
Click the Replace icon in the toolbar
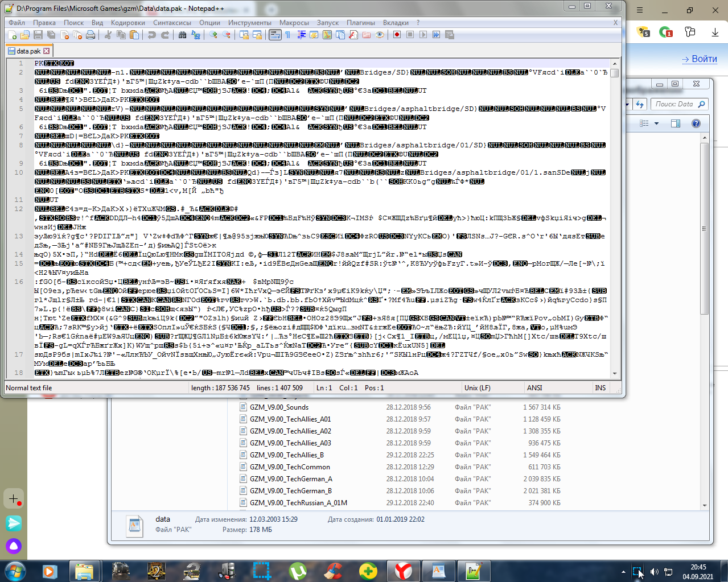click(196, 35)
